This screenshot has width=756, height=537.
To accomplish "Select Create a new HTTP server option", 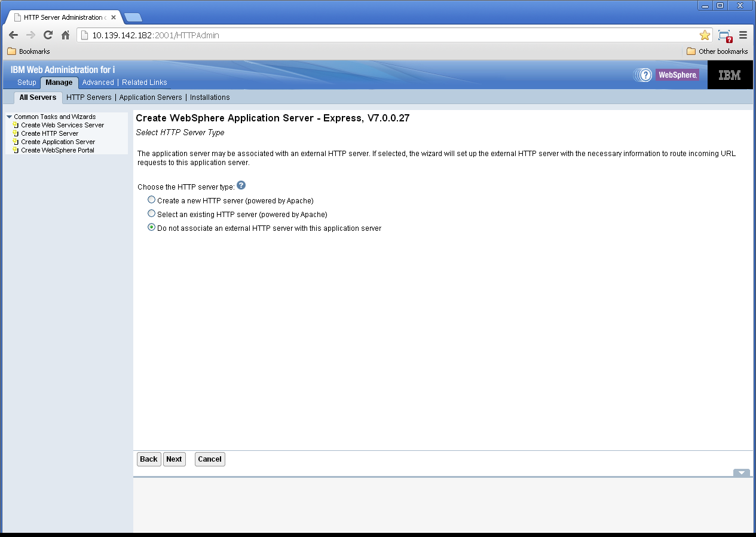I will click(151, 200).
